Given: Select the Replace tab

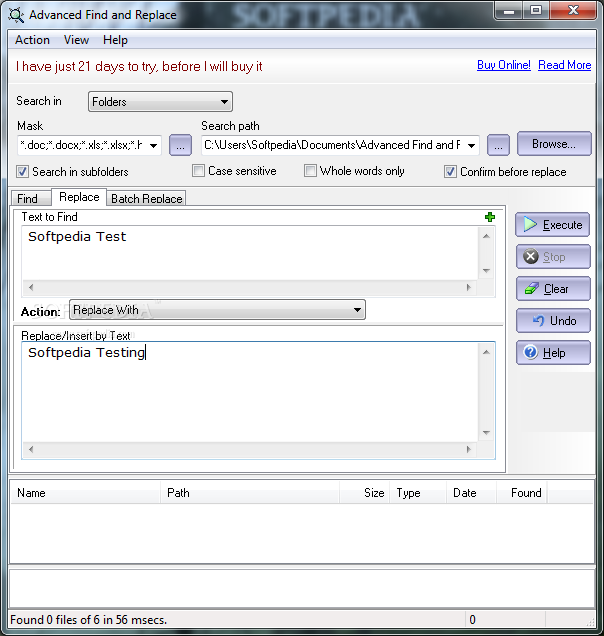Looking at the screenshot, I should click(x=79, y=197).
